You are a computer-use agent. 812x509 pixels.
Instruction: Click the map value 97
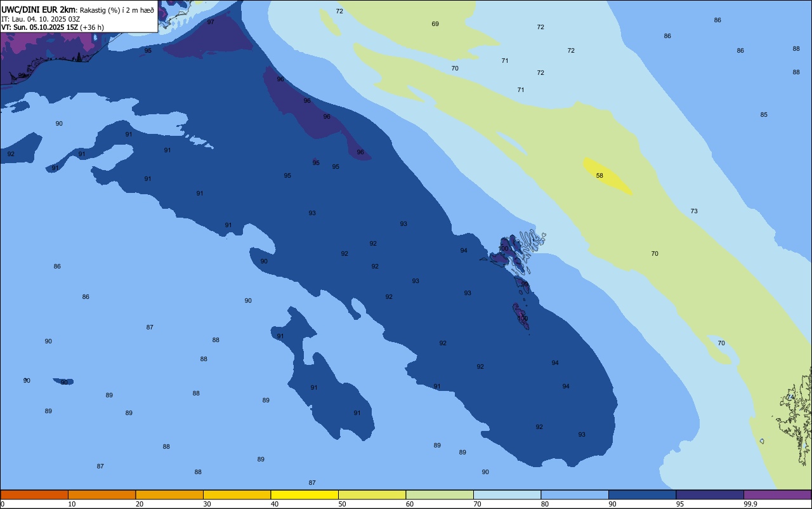[x=211, y=22]
